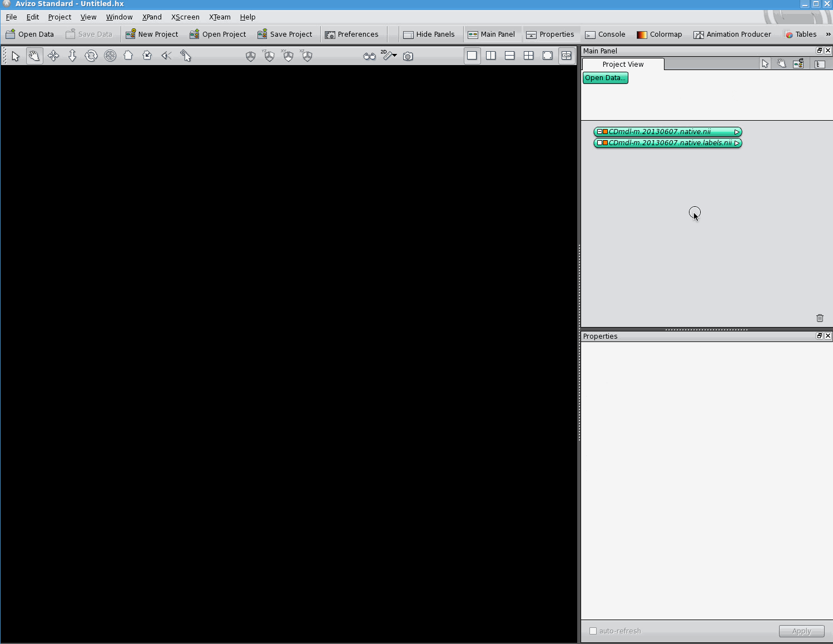Toggle the Properties toolbar button
The height and width of the screenshot is (644, 833).
click(551, 34)
